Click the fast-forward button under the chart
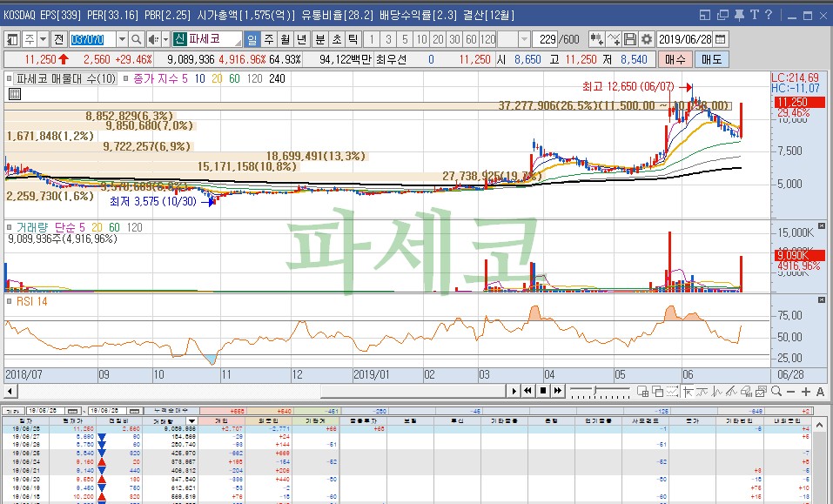 click(x=557, y=392)
